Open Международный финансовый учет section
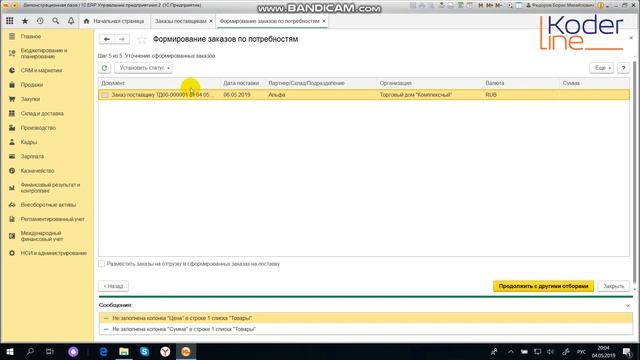Image resolution: width=640 pixels, height=360 pixels. pos(42,236)
